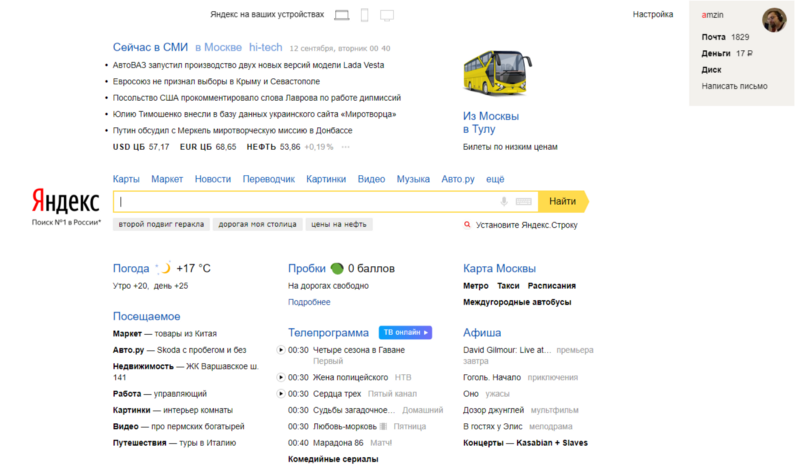The height and width of the screenshot is (467, 800).
Task: Click the USD ЦБ exchange rate
Action: 141,147
